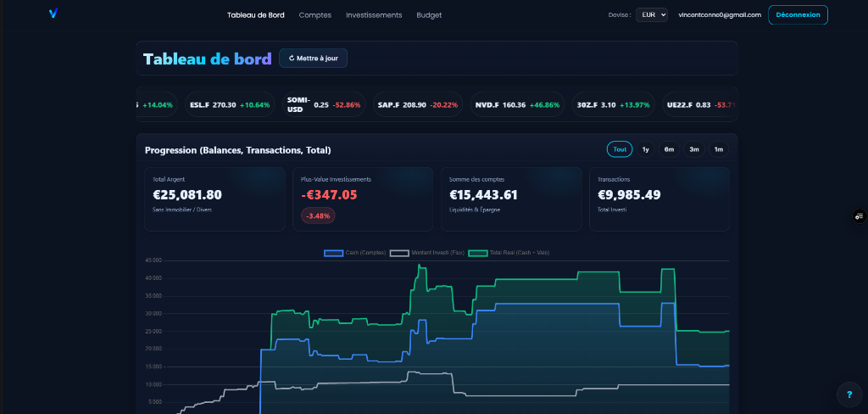Click the -3.48% percentage badge

[x=318, y=215]
